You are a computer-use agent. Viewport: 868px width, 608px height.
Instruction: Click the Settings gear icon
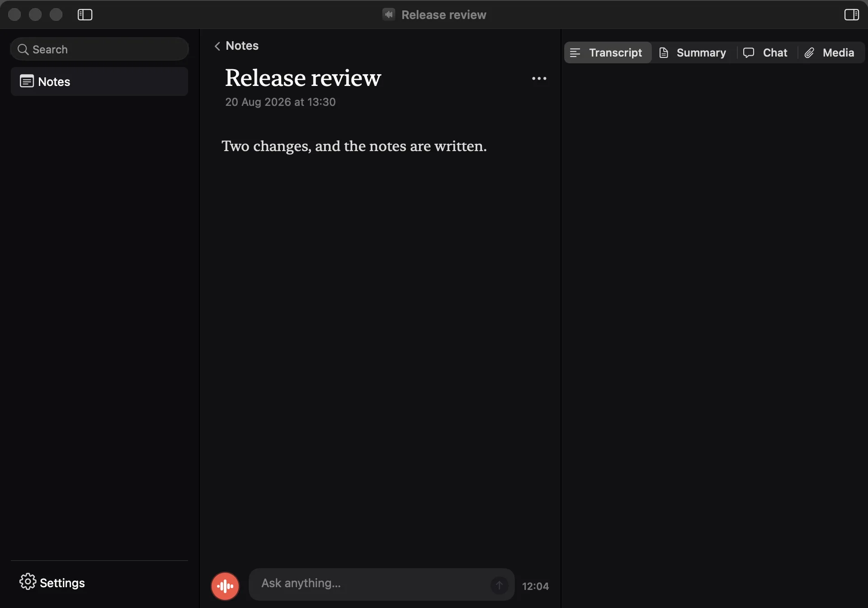click(28, 582)
